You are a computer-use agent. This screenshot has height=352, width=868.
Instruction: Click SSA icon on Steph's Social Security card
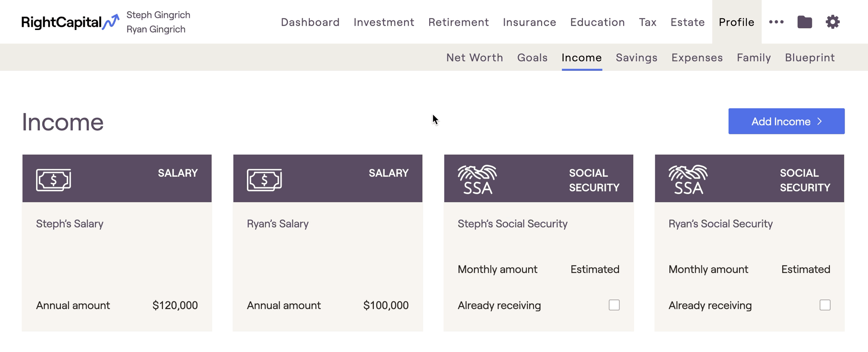click(x=477, y=179)
